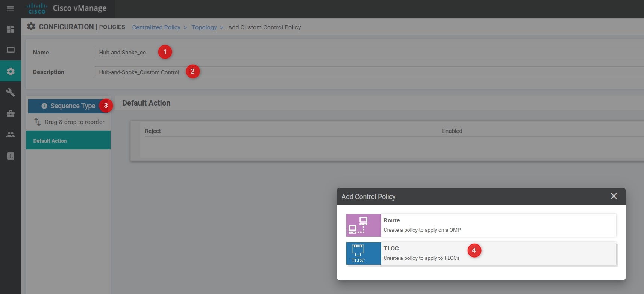The width and height of the screenshot is (644, 294).
Task: Close the Add Control Policy dialog
Action: click(614, 196)
